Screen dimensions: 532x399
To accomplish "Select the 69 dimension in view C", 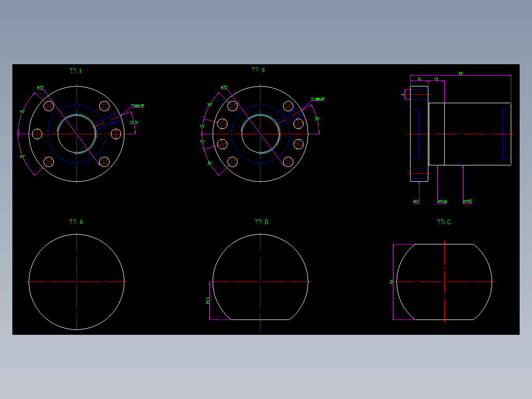I will pyautogui.click(x=391, y=282).
